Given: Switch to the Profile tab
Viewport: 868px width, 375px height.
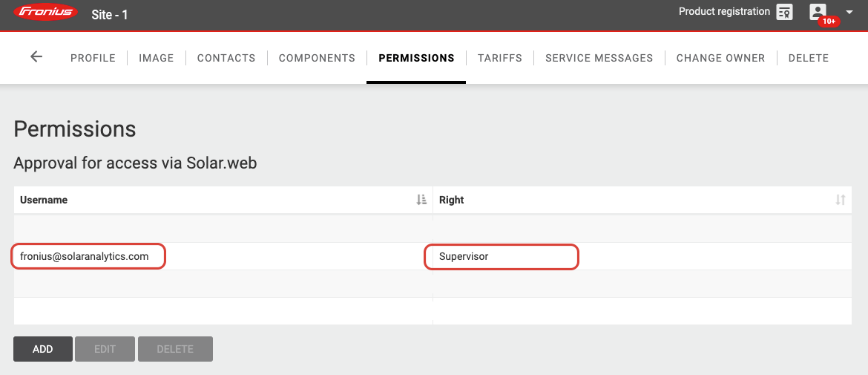Looking at the screenshot, I should point(93,58).
